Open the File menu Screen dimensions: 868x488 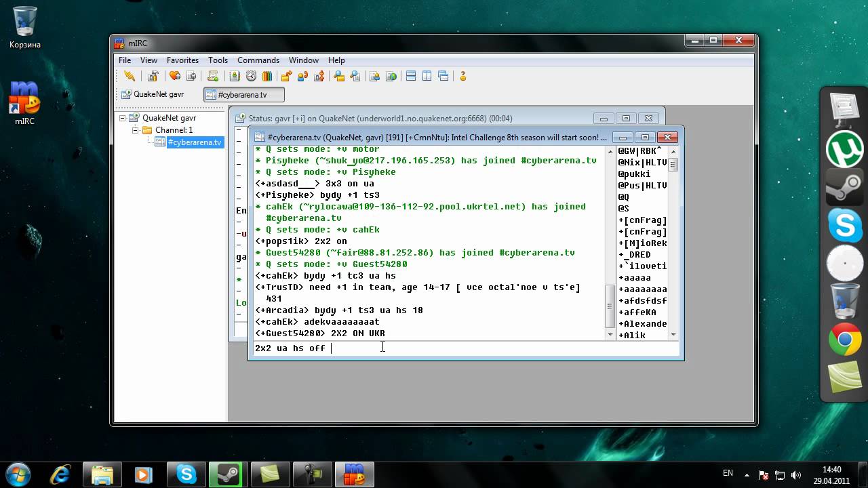[x=125, y=60]
